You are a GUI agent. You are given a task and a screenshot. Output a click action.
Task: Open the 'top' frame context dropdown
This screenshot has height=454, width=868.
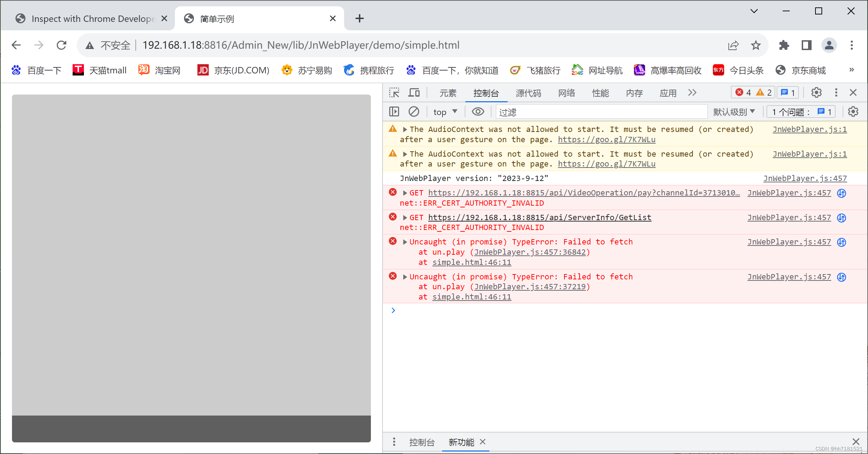click(x=445, y=111)
